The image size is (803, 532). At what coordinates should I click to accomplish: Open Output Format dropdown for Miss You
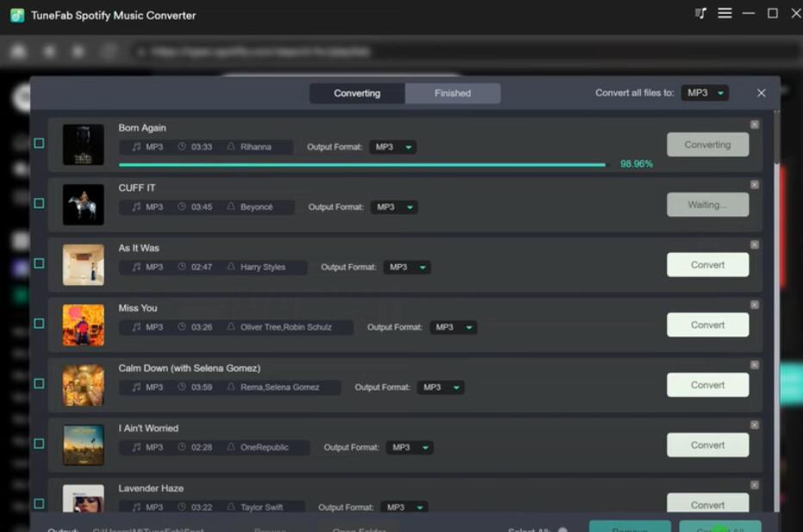[454, 327]
